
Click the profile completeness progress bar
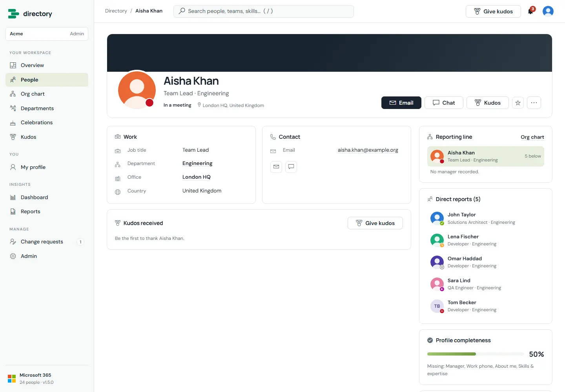[476, 354]
